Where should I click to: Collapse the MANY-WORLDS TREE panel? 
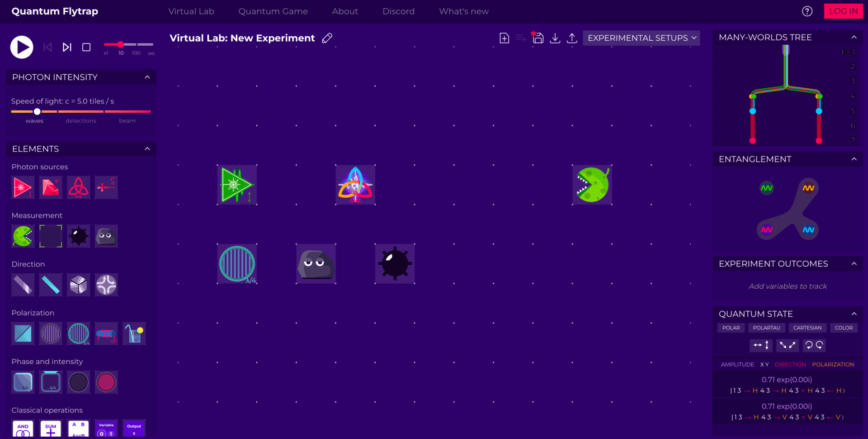pyautogui.click(x=854, y=38)
